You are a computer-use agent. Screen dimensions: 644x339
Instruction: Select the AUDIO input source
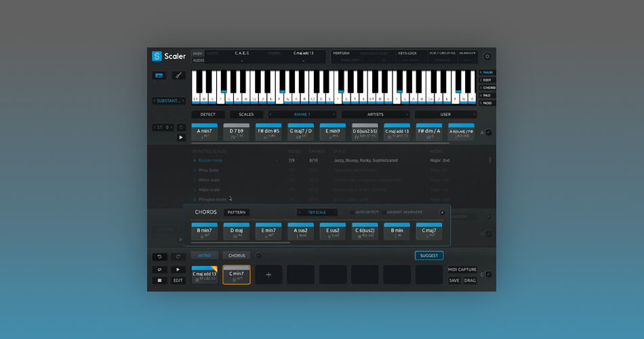tap(199, 60)
